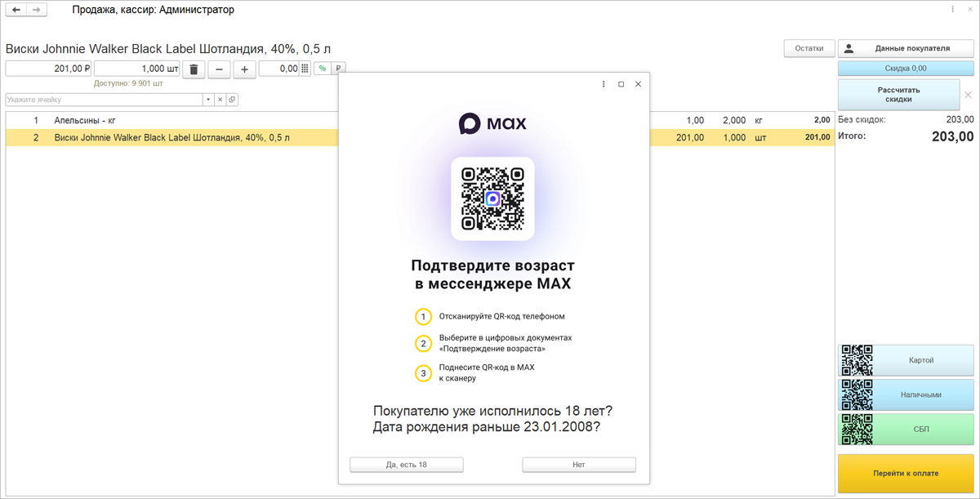Click the шт unit cell in whisky row
The image size is (980, 499).
pos(761,138)
